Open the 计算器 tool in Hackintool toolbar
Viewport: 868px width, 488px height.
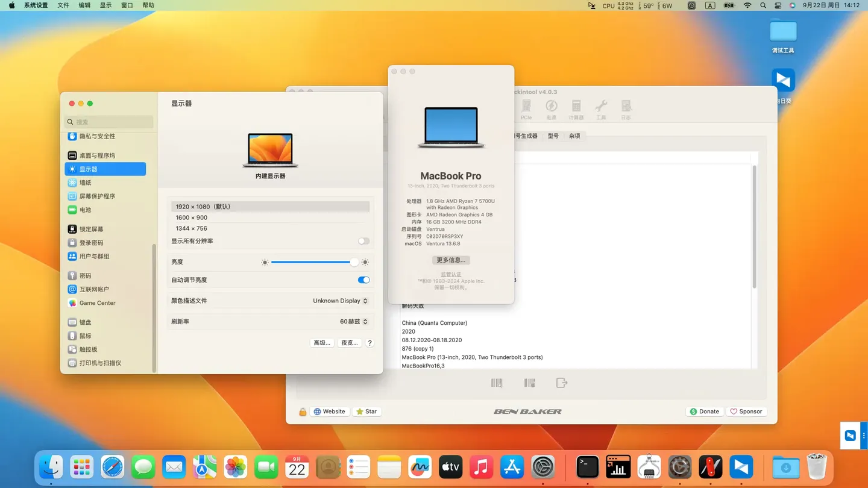tap(576, 110)
